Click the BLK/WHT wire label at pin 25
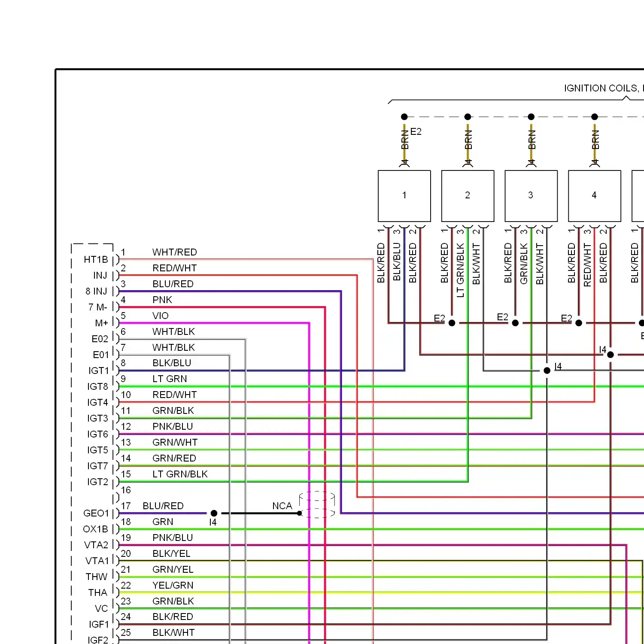The image size is (644, 644). pos(173,633)
